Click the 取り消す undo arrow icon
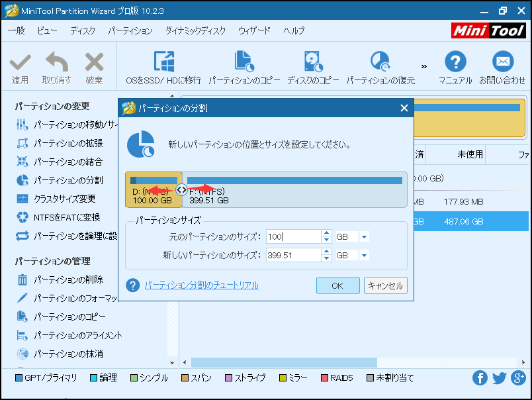 click(x=56, y=63)
